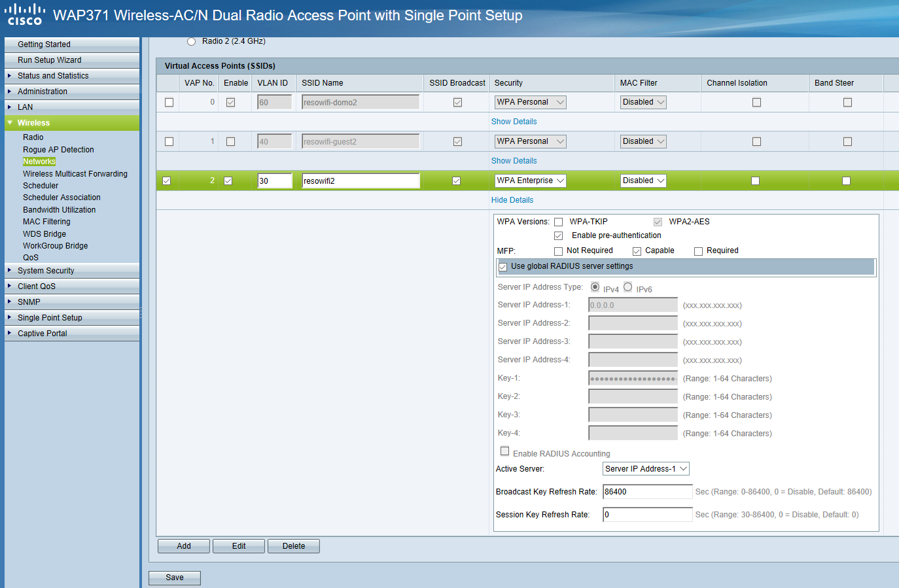Click VLAN ID field containing 30
Screen dimensions: 899x588
pos(275,181)
